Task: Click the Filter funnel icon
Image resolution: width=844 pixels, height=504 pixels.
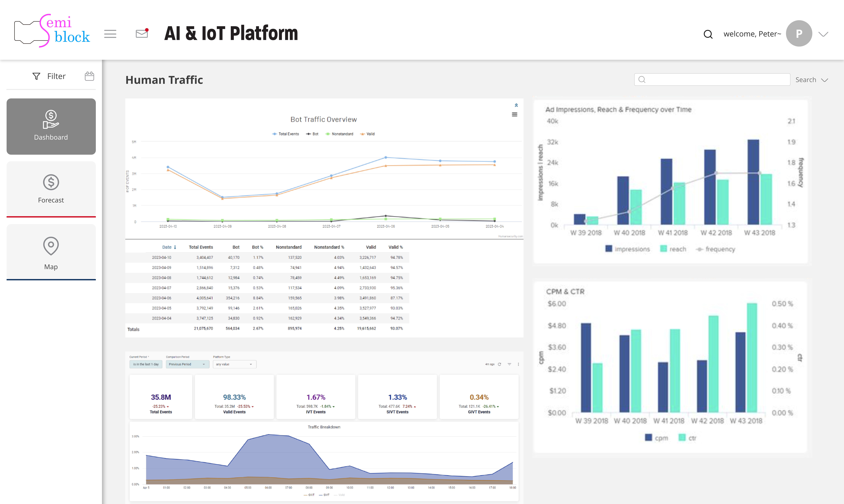Action: [x=36, y=76]
